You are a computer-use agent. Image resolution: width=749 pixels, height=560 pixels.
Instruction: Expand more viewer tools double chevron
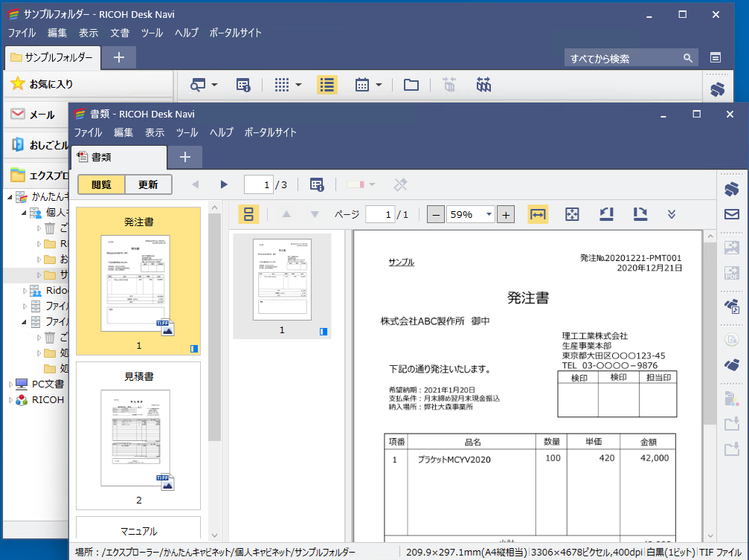[672, 214]
